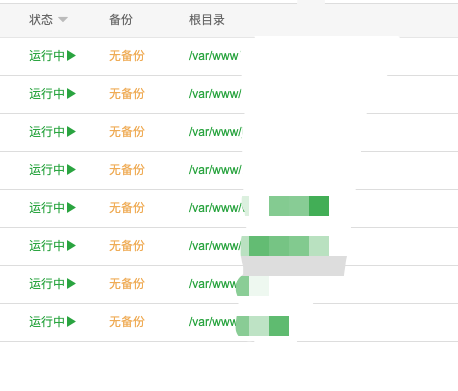The height and width of the screenshot is (391, 458).
Task: Sort by the 状态 column dropdown arrow
Action: pos(63,20)
